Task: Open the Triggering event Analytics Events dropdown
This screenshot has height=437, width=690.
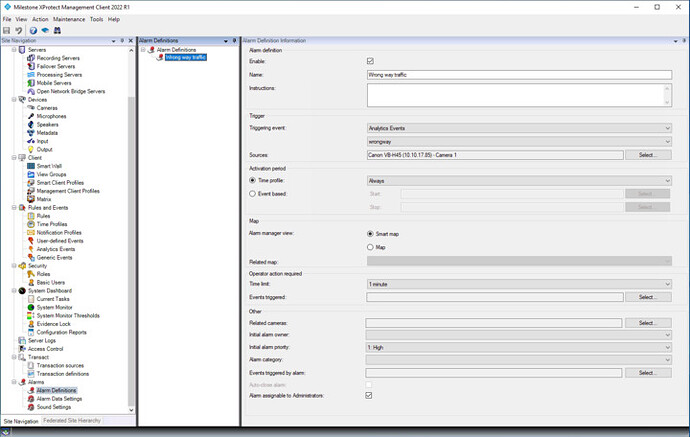Action: (518, 128)
